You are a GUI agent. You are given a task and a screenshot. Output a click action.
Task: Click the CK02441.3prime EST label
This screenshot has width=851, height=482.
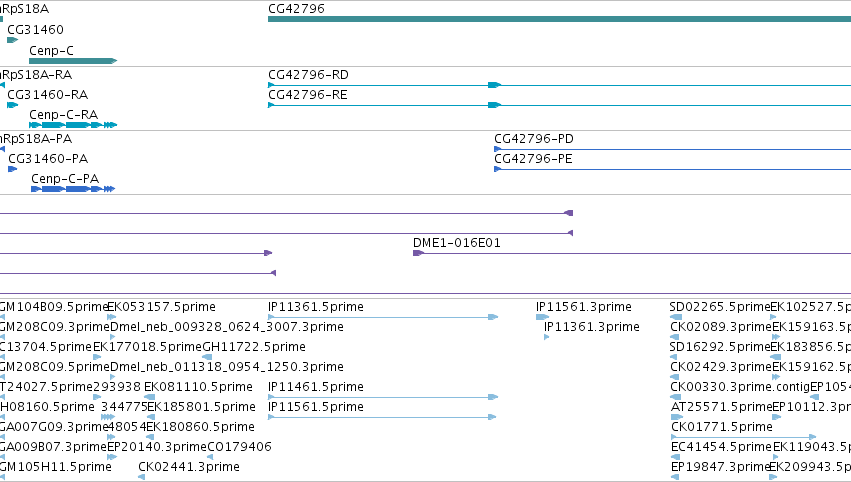189,467
